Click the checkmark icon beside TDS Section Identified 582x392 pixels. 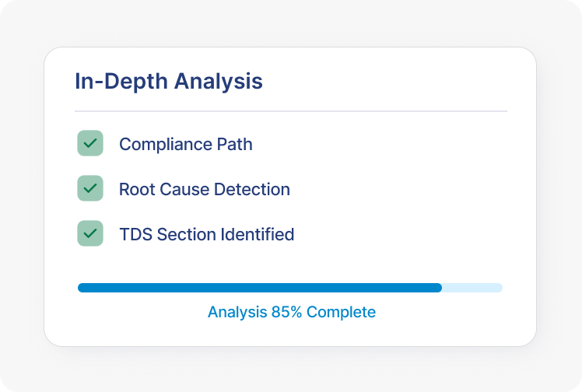coord(90,233)
